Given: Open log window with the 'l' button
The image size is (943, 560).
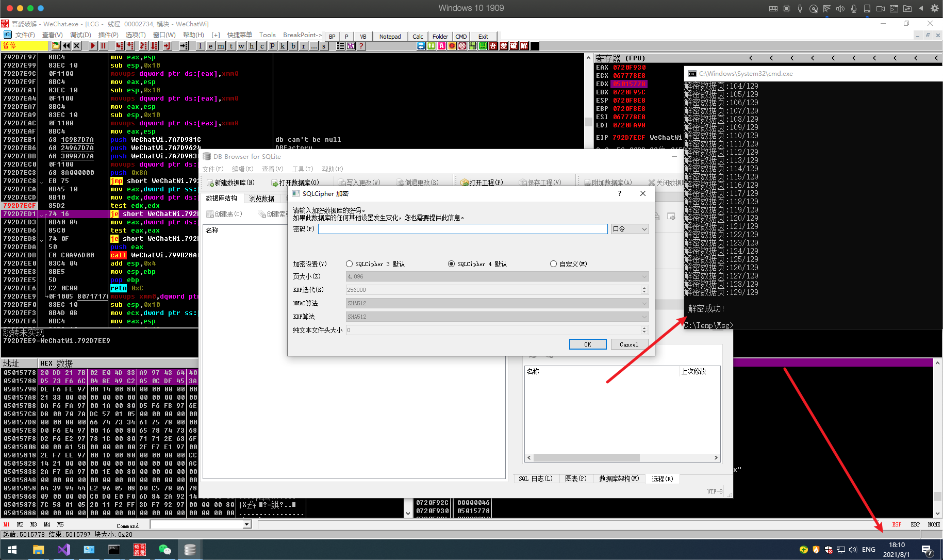Looking at the screenshot, I should tap(201, 46).
